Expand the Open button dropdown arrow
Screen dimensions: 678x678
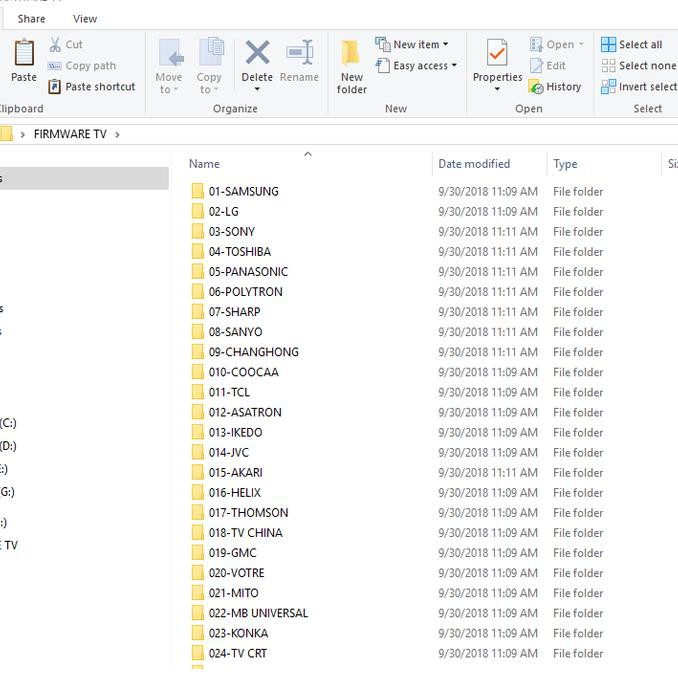coord(581,45)
